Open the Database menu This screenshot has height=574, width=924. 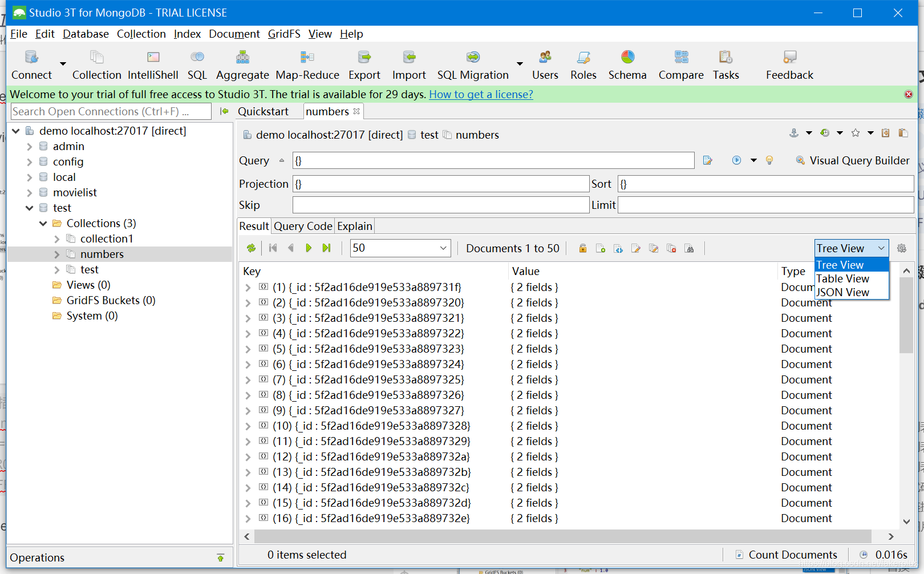[x=86, y=34]
